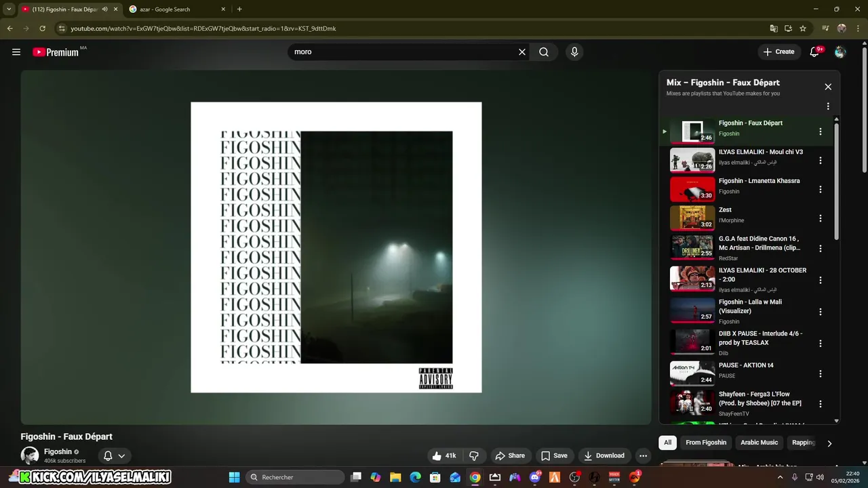Go to YouTube Premium home logo
The width and height of the screenshot is (868, 488).
click(56, 52)
